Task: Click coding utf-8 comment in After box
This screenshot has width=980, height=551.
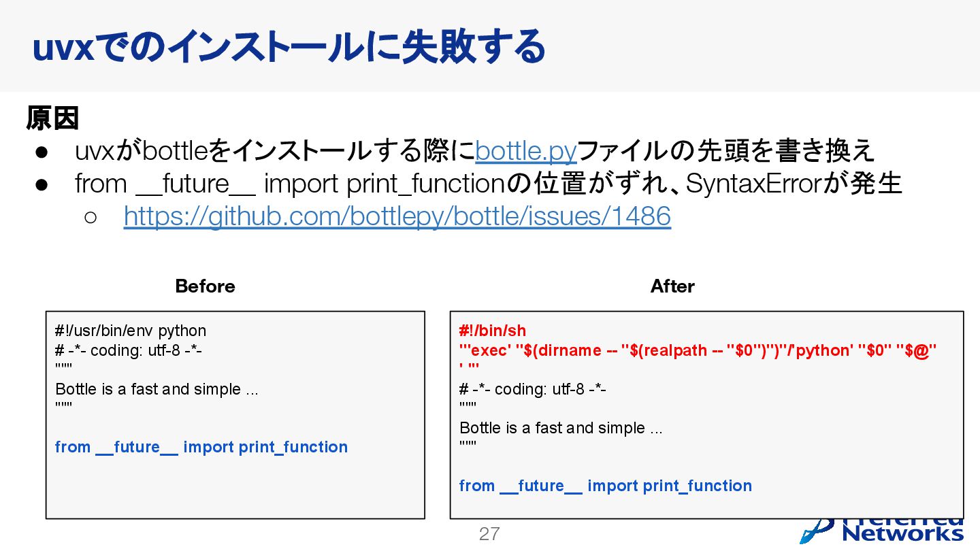Action: tap(533, 389)
